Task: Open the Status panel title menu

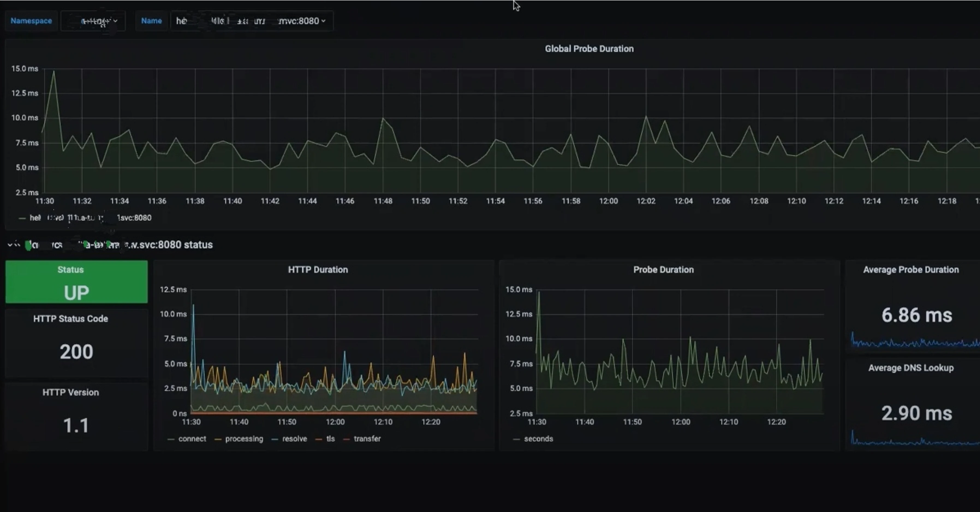Action: click(x=70, y=270)
